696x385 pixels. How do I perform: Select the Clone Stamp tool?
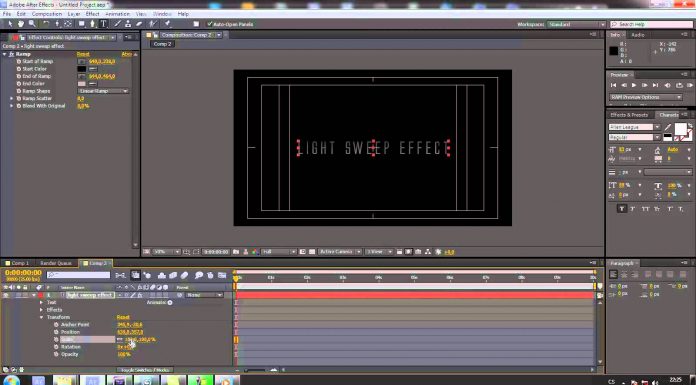click(x=128, y=24)
